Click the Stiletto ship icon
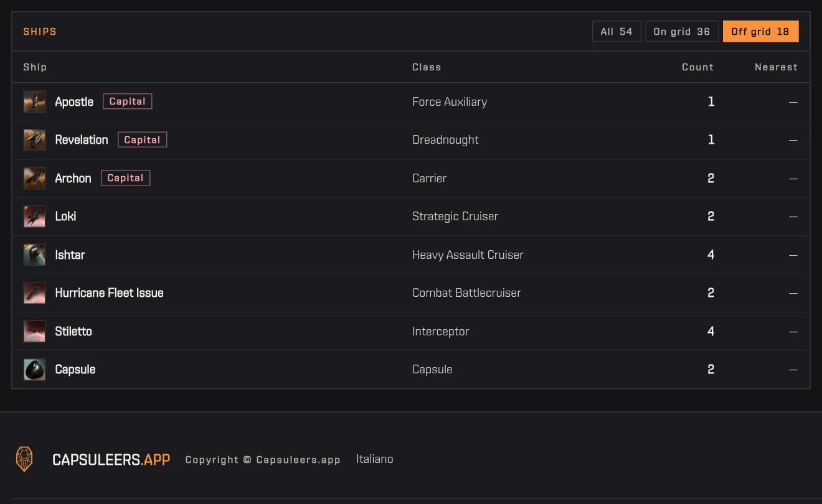The height and width of the screenshot is (504, 822). pos(34,331)
